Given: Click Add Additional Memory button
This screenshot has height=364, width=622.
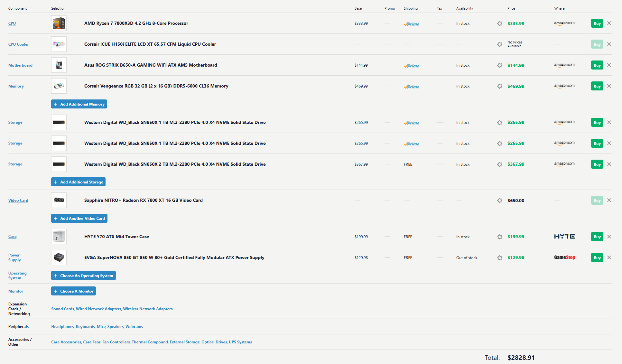Looking at the screenshot, I should [x=79, y=104].
